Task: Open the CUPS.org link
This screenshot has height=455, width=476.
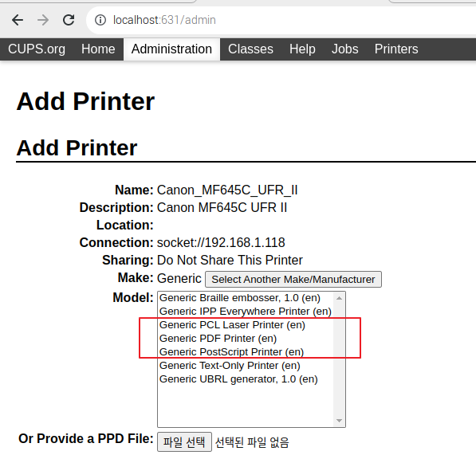Action: point(37,49)
